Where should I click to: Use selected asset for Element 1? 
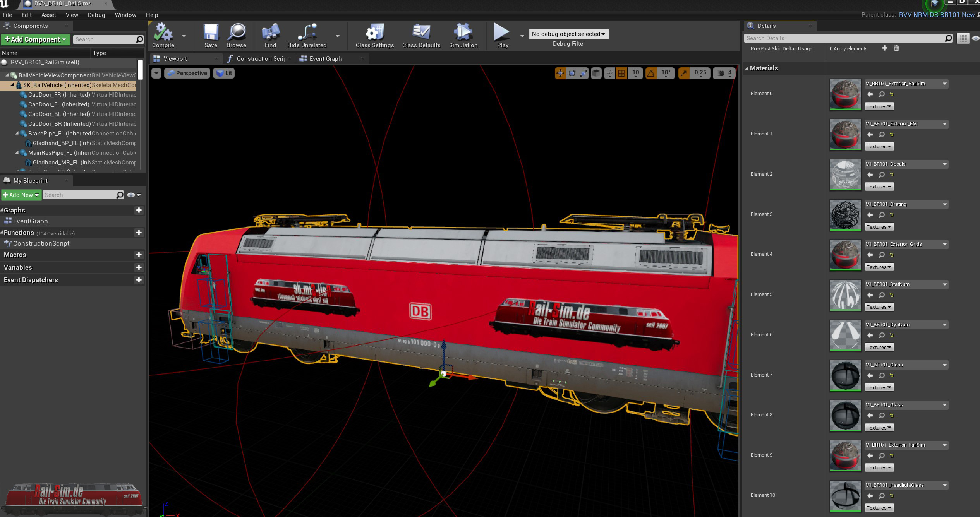tap(870, 135)
